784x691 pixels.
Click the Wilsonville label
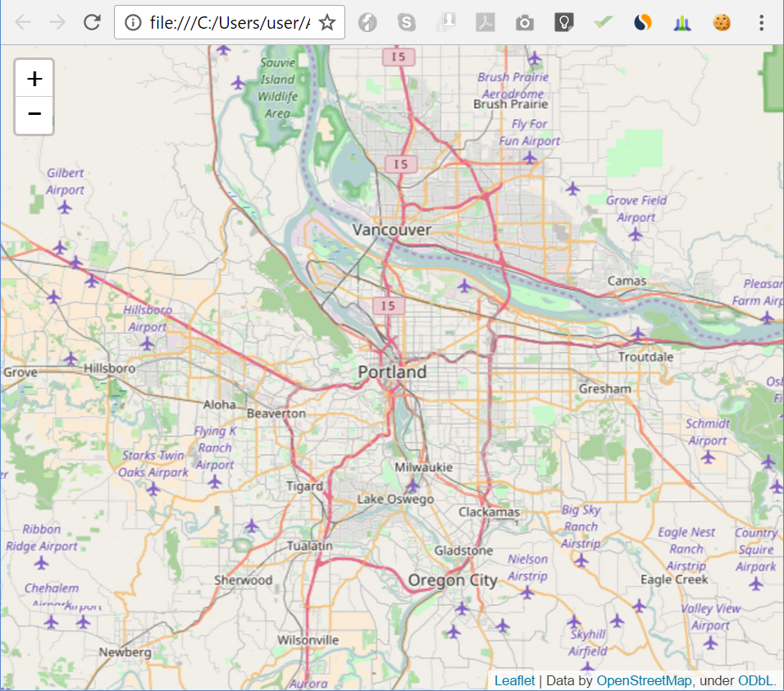tap(308, 640)
